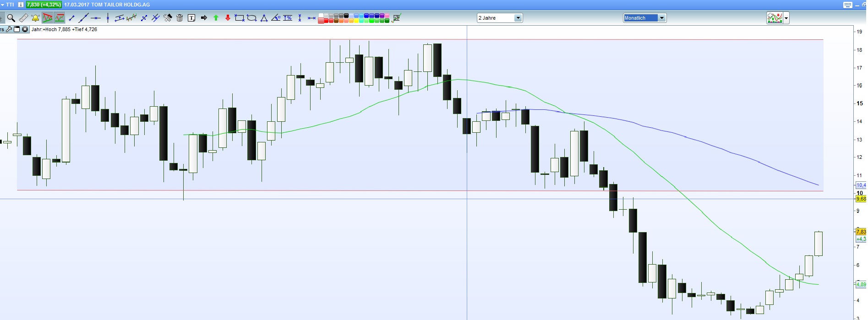Select the magnifier zoom tool
868x320 pixels.
point(11,18)
